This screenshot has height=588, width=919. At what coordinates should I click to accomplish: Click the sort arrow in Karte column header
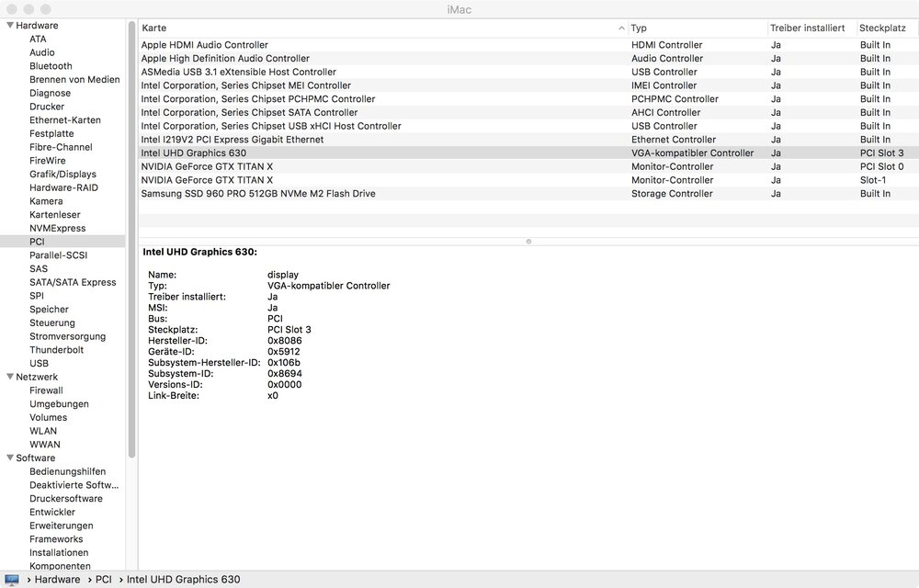coord(621,28)
